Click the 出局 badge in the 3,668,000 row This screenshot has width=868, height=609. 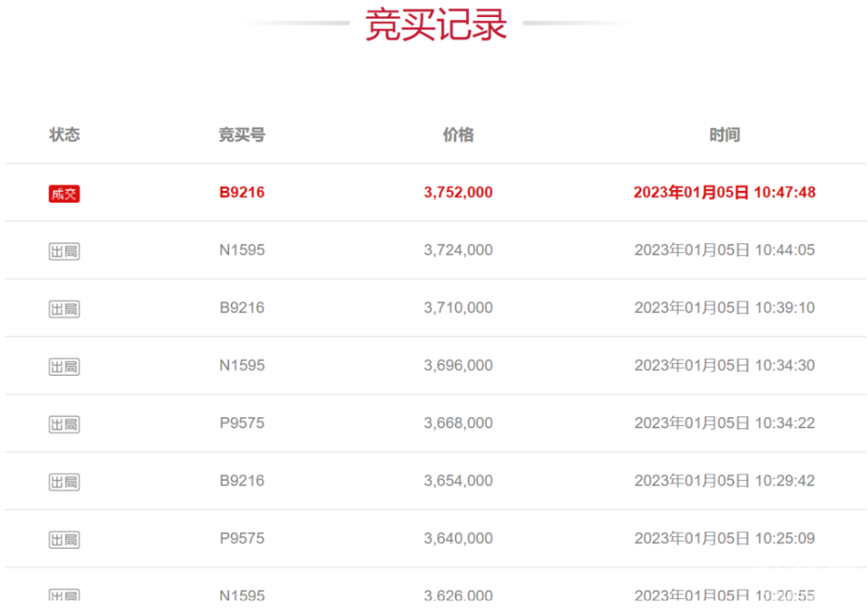[64, 424]
